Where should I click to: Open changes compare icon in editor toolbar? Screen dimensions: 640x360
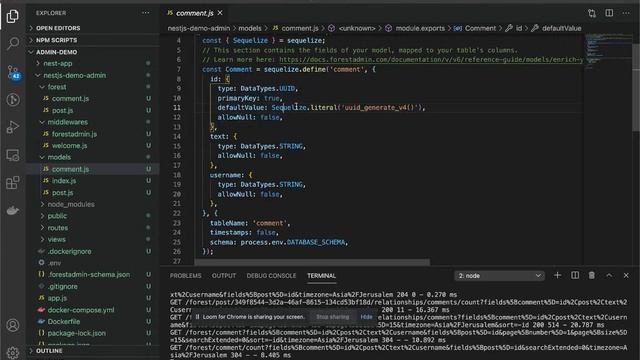click(x=592, y=13)
